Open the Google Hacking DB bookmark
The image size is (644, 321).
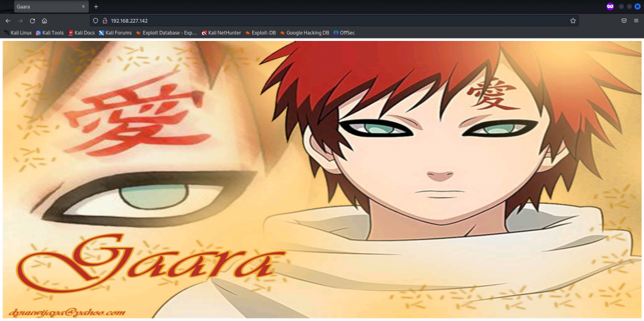[x=304, y=33]
